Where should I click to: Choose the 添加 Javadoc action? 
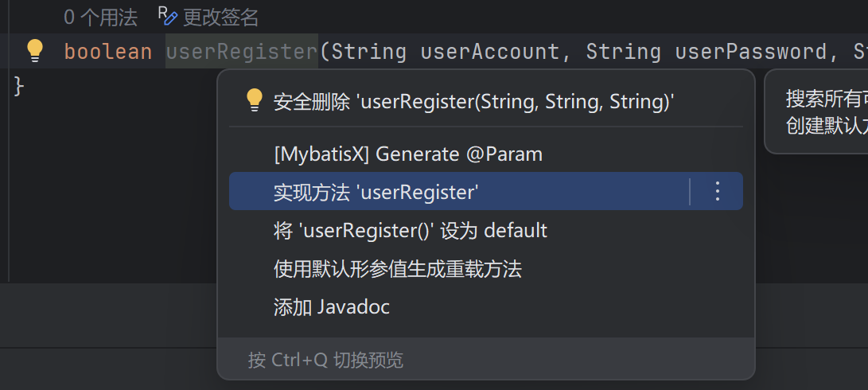click(x=331, y=307)
